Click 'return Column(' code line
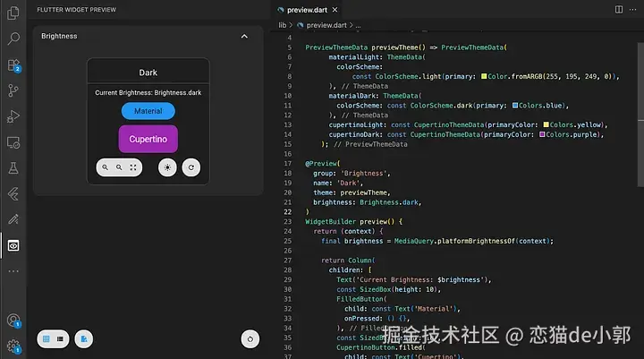 click(348, 261)
